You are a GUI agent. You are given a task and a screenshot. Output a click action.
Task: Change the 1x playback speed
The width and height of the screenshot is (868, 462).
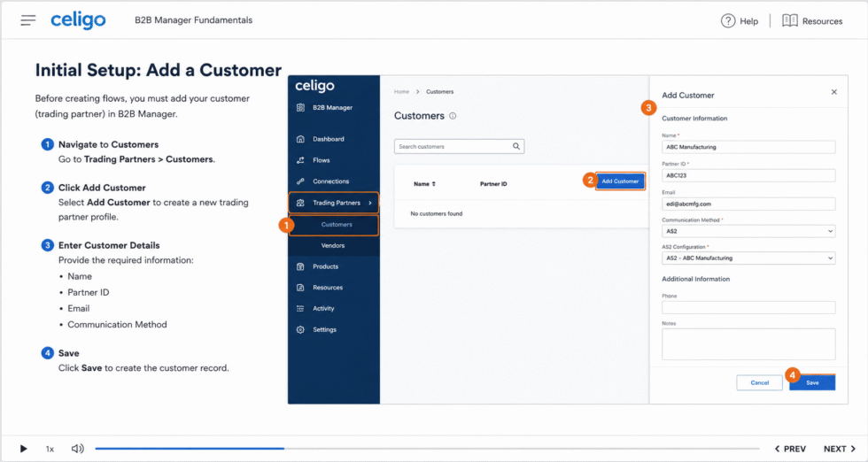point(50,450)
